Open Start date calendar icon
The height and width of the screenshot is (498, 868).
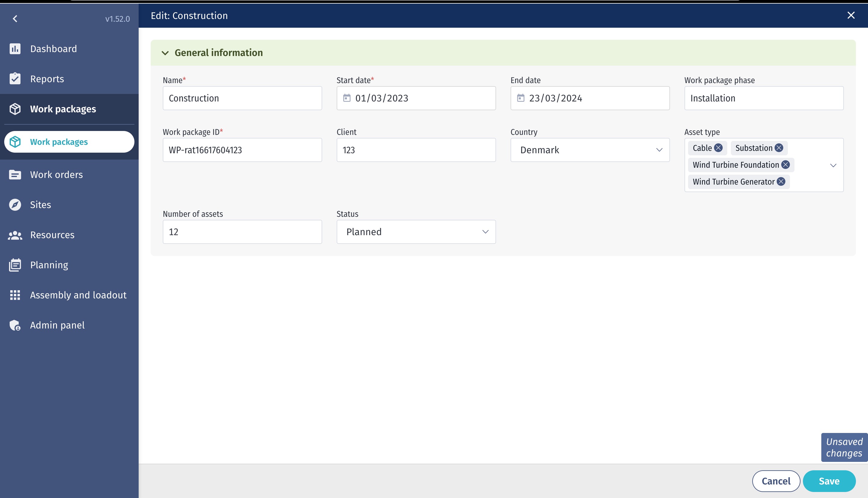pyautogui.click(x=347, y=98)
